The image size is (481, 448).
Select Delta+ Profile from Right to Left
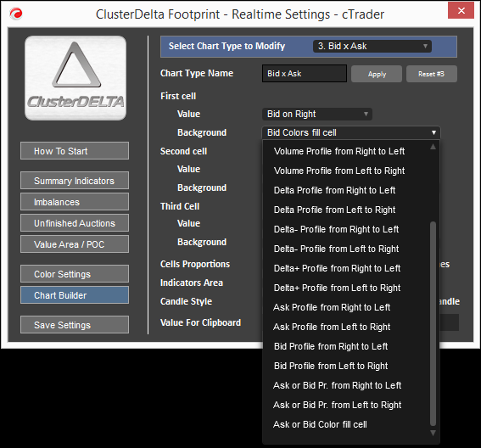click(346, 268)
